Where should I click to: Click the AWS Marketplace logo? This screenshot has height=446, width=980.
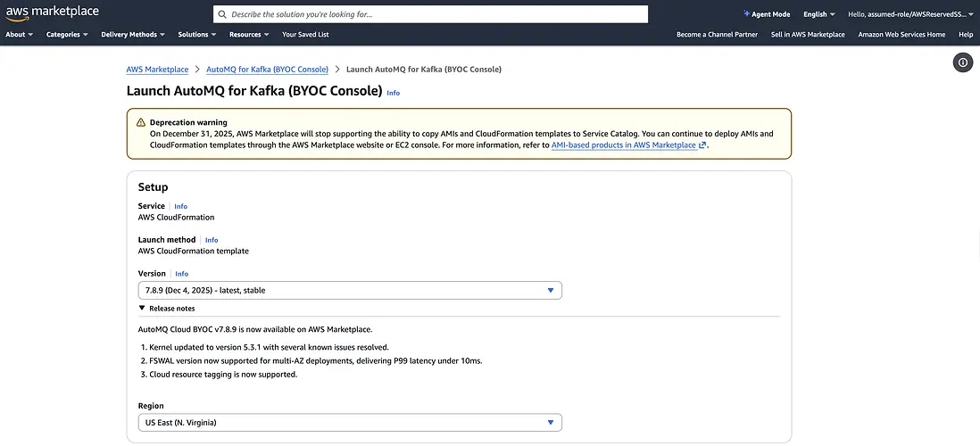tap(52, 13)
